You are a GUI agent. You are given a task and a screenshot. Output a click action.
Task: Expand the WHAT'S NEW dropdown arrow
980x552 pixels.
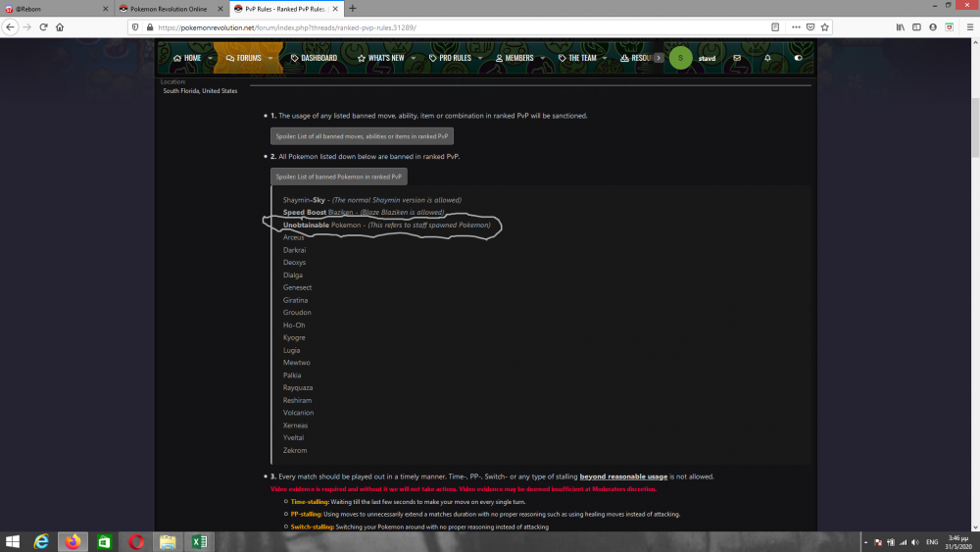point(413,58)
